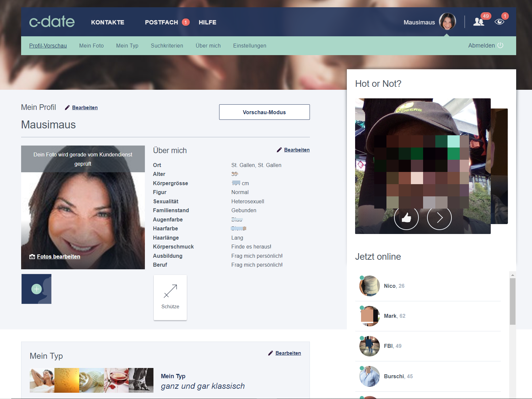Add a new photo with plus icon

pos(36,289)
